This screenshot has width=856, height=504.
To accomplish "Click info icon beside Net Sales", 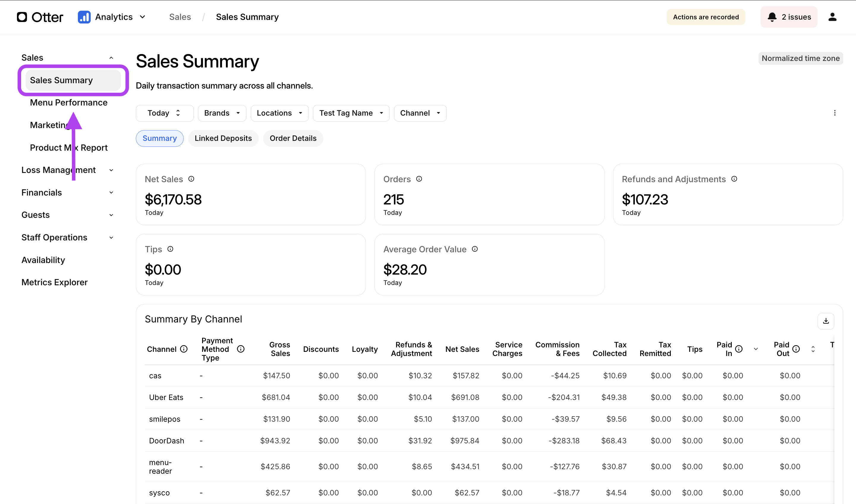I will (191, 179).
